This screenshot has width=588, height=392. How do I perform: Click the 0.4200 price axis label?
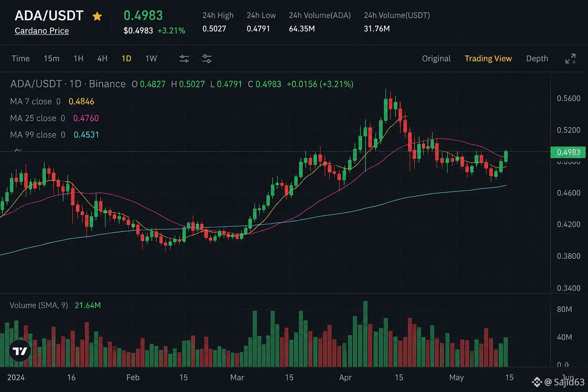coord(568,224)
